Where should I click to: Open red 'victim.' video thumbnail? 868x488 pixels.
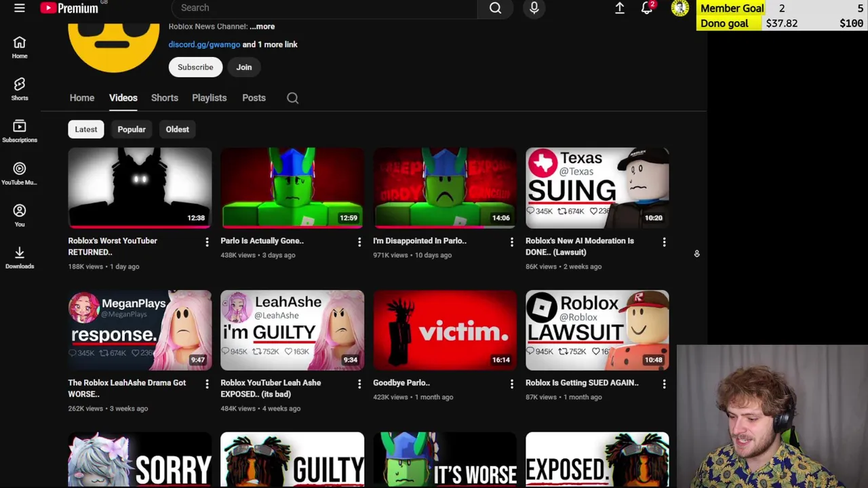point(445,330)
